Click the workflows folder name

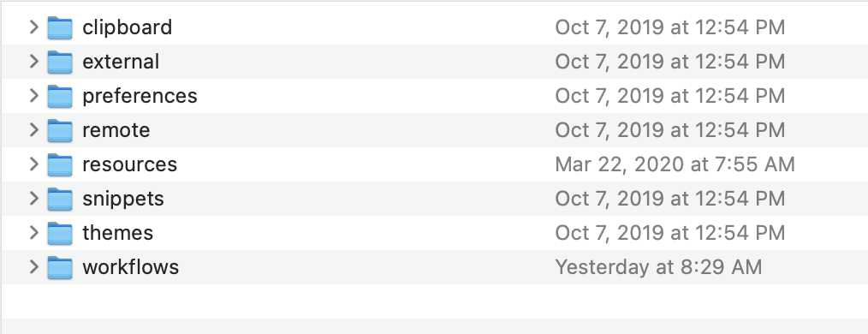click(131, 267)
